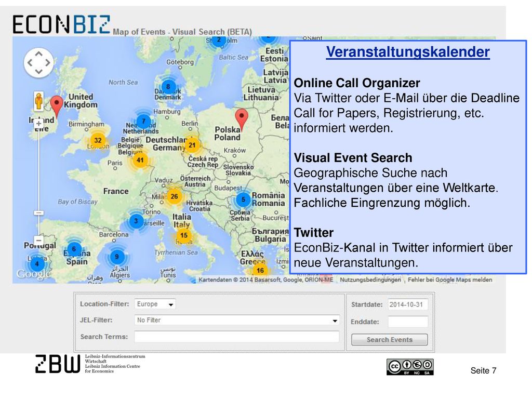Click the red marker near Ireland
This screenshot has height=399, width=532.
pos(57,106)
